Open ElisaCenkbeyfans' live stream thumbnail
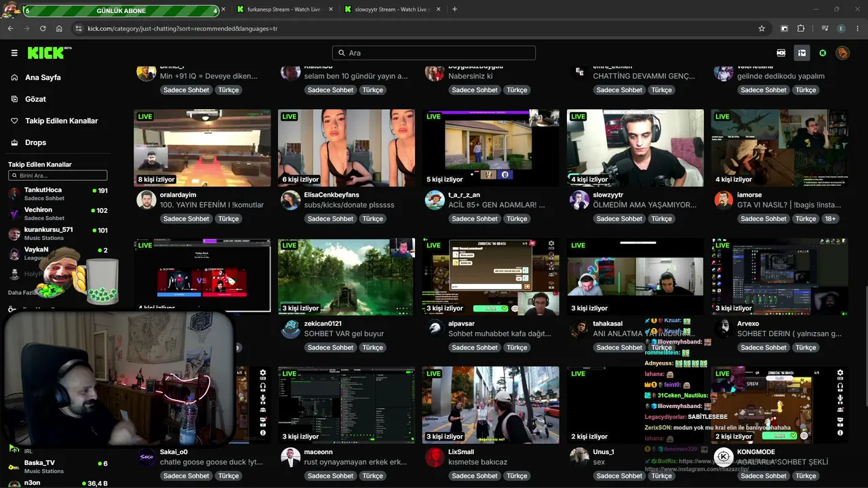Viewport: 868px width, 488px height. click(347, 148)
